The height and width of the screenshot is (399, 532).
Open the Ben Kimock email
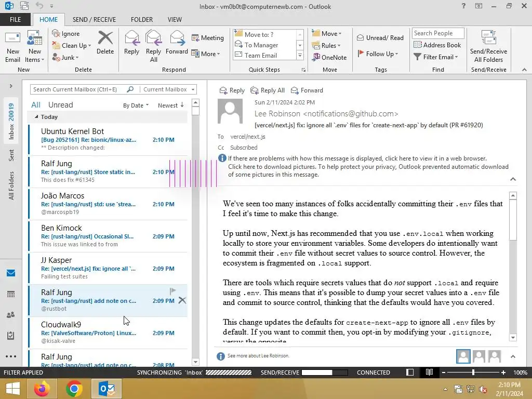pos(108,236)
